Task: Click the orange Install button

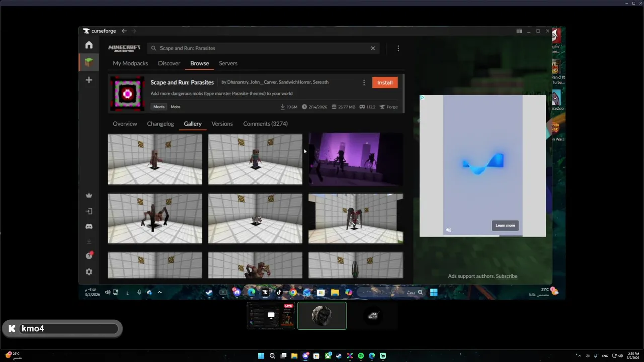Action: (x=385, y=82)
